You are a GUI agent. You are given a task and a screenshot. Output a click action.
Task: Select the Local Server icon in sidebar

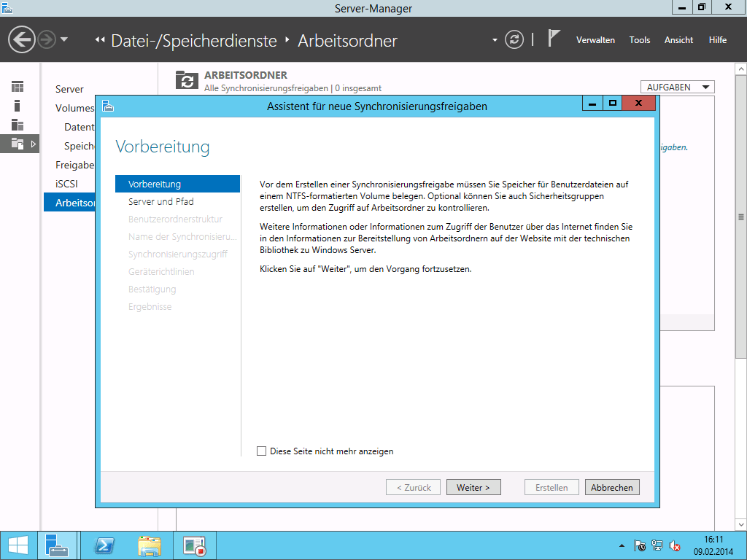(x=18, y=106)
